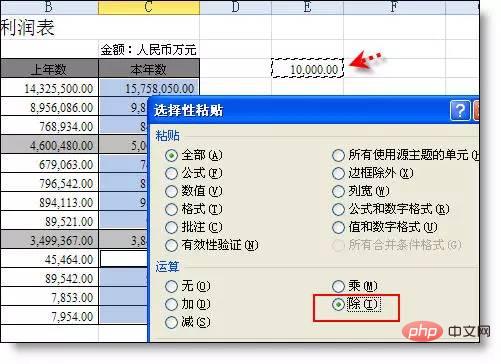Select the 数值 (V) paste option
501x364 pixels.
tap(194, 191)
